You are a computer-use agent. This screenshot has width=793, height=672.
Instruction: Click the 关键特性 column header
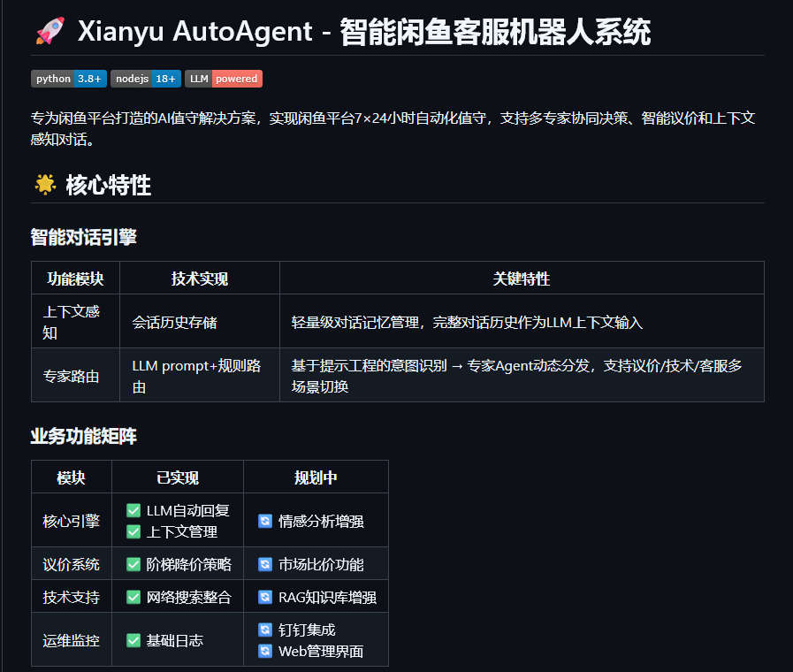[522, 279]
